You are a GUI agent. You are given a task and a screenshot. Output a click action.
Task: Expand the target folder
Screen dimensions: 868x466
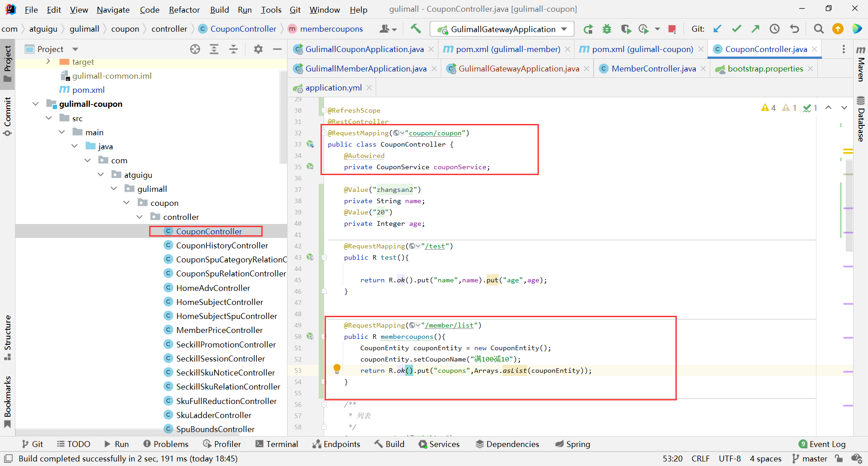(x=48, y=62)
